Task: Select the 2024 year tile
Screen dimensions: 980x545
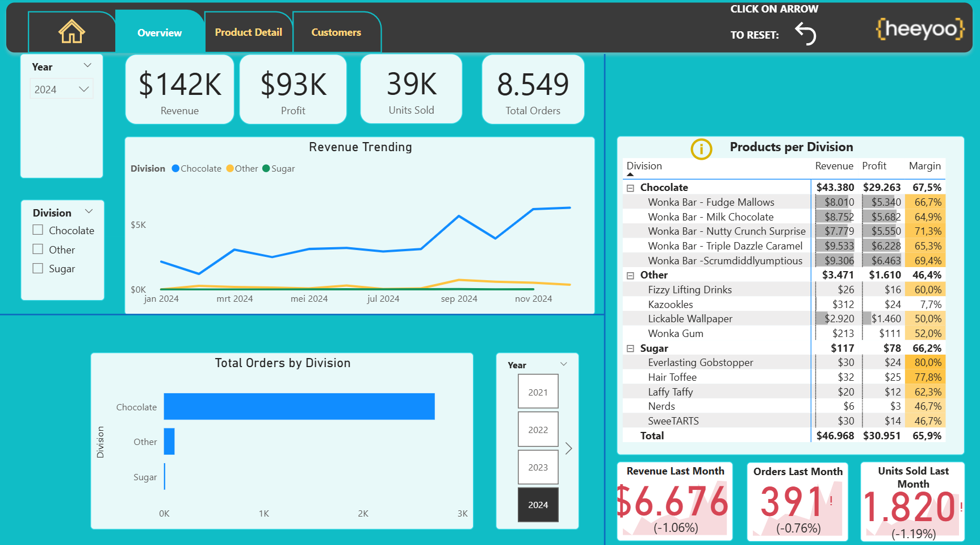Action: (538, 505)
